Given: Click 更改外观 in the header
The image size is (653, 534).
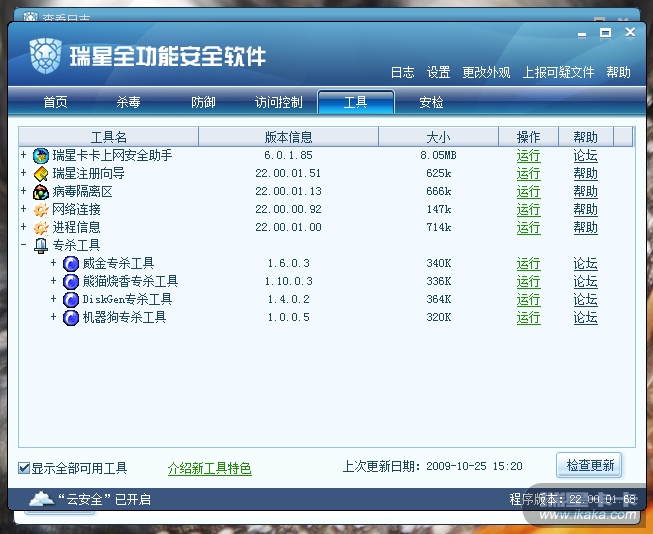Looking at the screenshot, I should coord(486,72).
